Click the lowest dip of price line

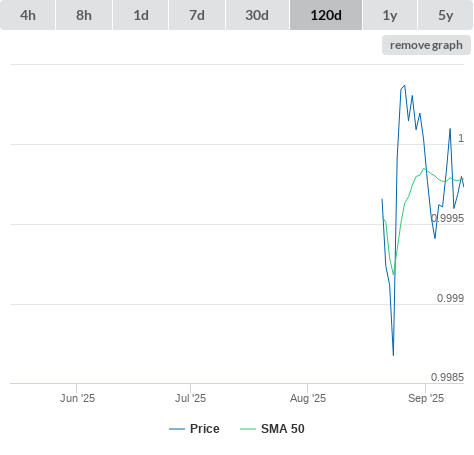pos(393,355)
